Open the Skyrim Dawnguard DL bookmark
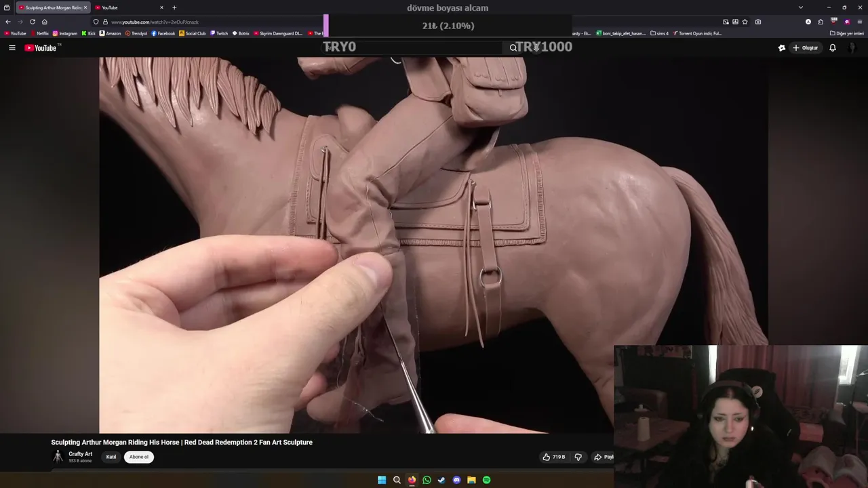The width and height of the screenshot is (868, 488). (278, 33)
